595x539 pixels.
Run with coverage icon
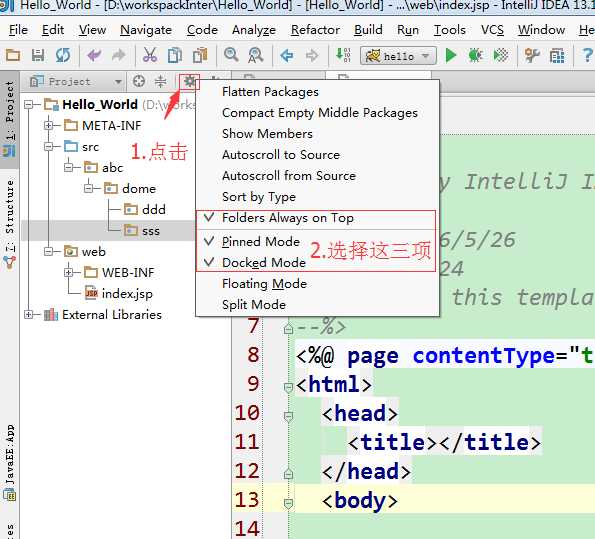[501, 55]
